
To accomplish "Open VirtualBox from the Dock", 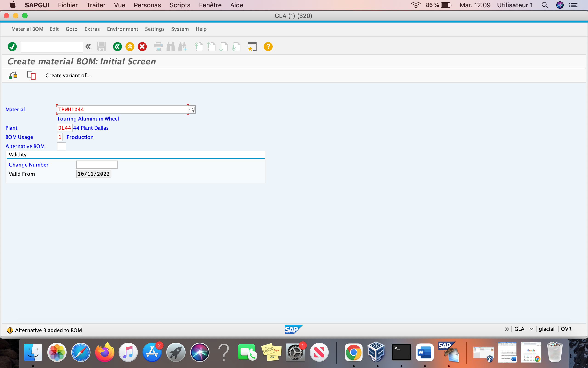I will (376, 352).
